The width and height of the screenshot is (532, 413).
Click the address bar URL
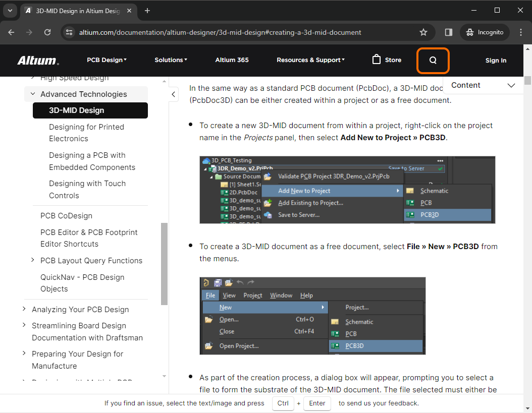pos(220,32)
